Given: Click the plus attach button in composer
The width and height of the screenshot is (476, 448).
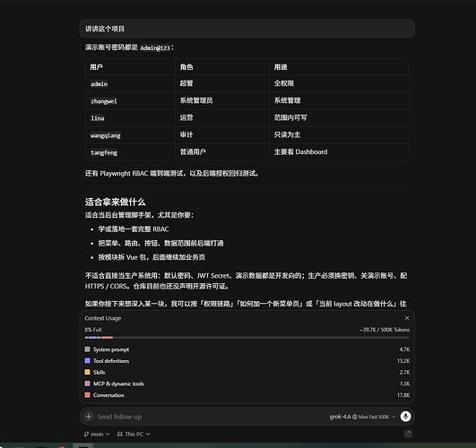Looking at the screenshot, I should click(89, 417).
